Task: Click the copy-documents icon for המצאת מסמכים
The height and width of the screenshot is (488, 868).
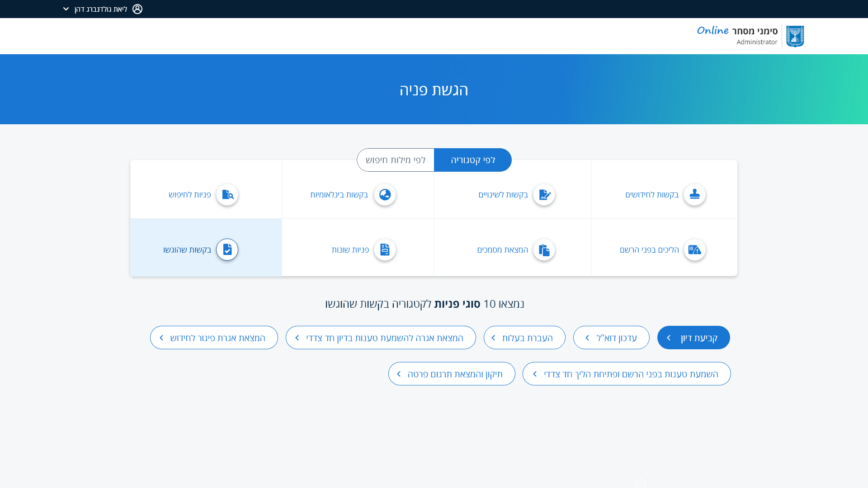Action: tap(544, 250)
